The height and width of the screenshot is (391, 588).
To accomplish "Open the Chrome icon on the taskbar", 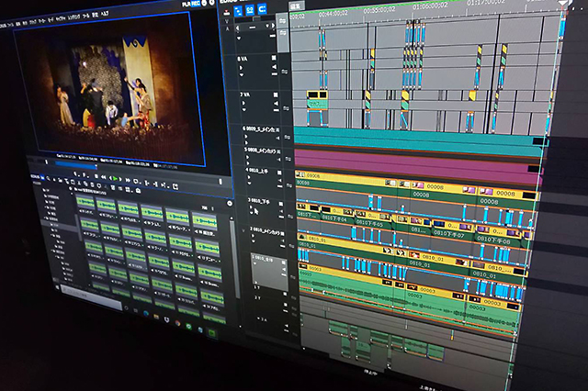I will (177, 323).
